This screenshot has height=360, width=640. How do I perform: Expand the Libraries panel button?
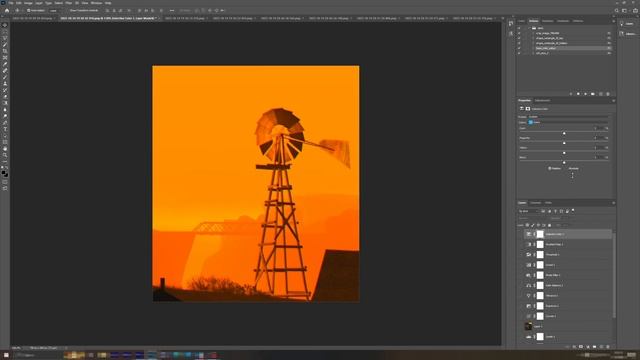click(628, 34)
